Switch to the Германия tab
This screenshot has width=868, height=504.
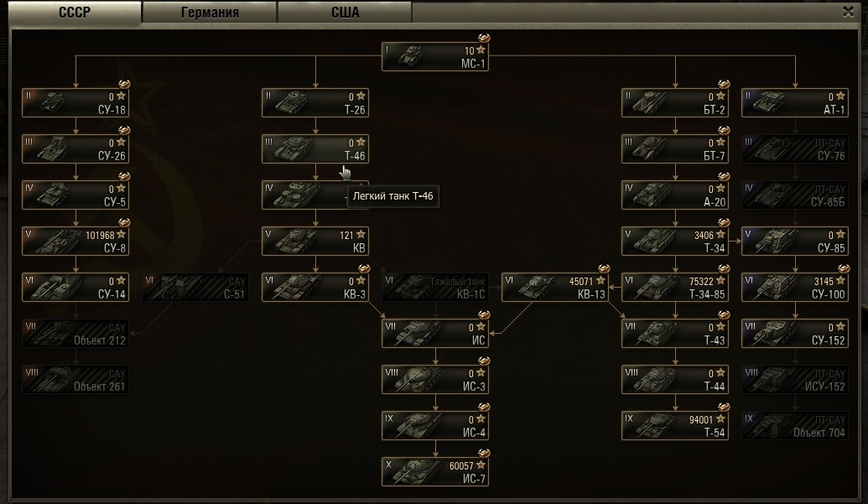pyautogui.click(x=210, y=13)
